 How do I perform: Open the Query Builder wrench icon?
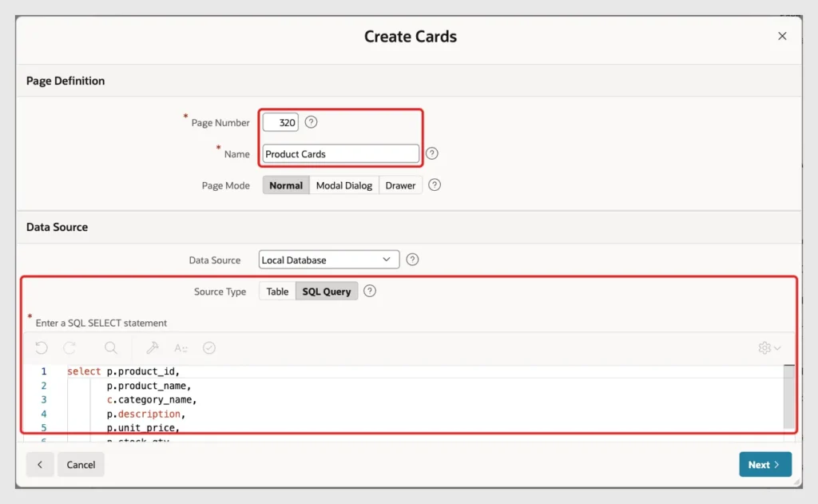click(x=153, y=347)
